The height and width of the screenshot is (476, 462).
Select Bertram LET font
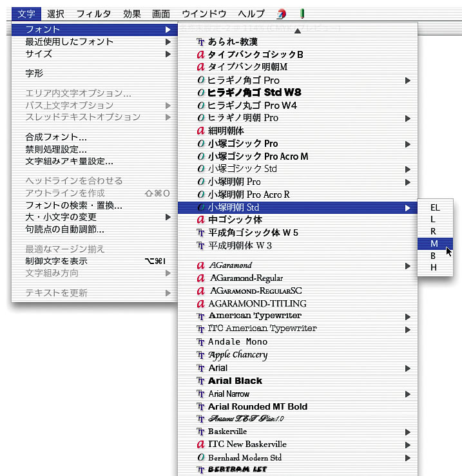click(298, 470)
